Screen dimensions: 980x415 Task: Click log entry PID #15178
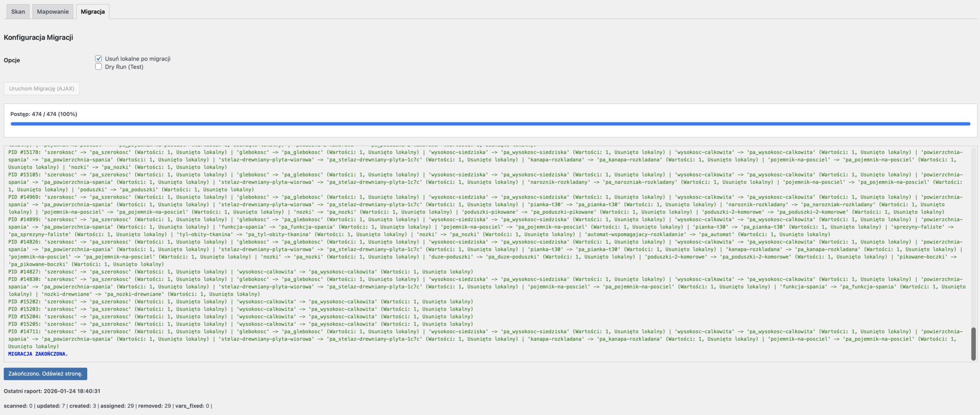(24, 152)
